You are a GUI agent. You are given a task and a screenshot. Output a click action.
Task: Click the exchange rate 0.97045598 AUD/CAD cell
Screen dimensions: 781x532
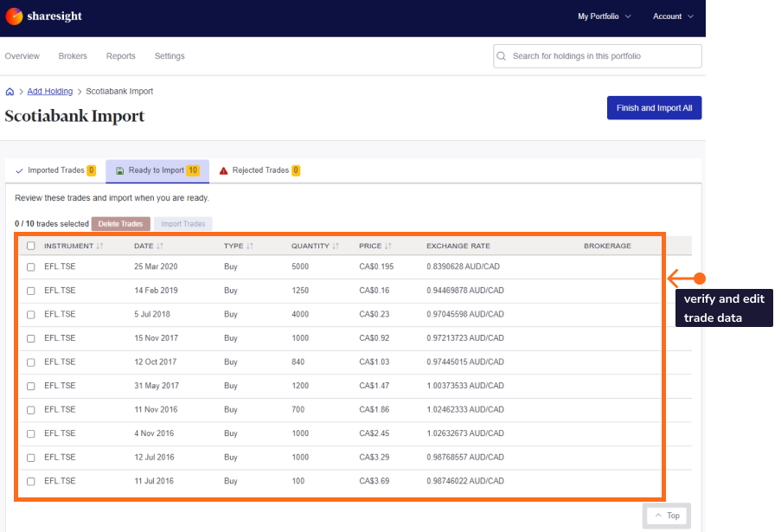tap(465, 314)
